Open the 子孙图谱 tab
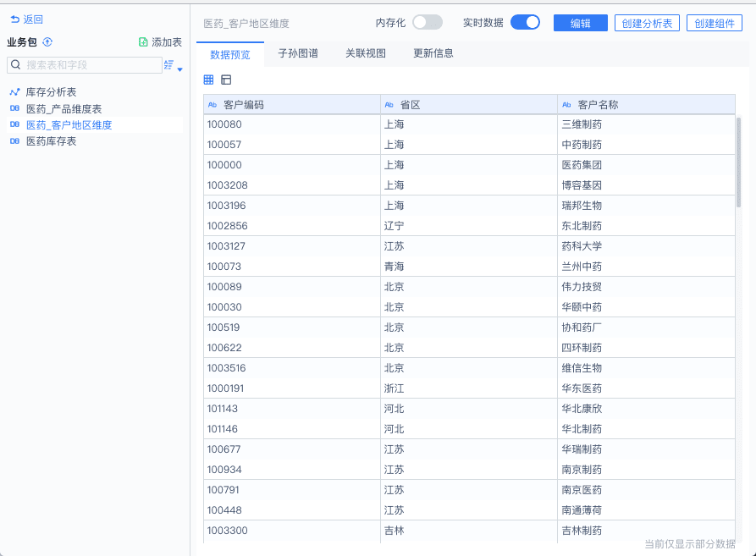The width and height of the screenshot is (756, 556). pos(298,53)
